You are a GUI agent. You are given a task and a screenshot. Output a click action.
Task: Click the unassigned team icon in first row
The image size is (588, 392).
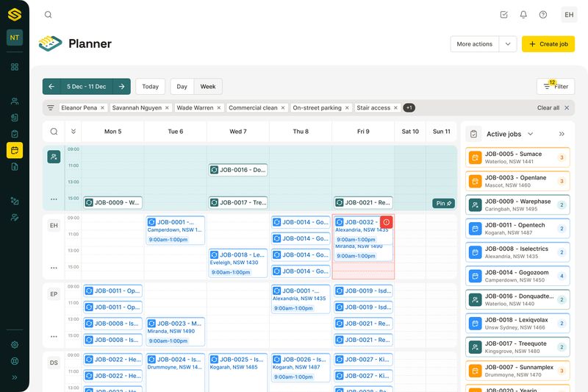click(x=54, y=157)
